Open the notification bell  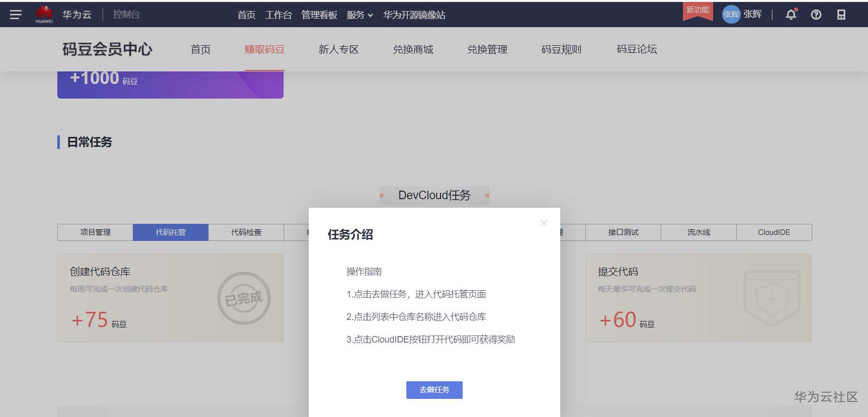[791, 15]
